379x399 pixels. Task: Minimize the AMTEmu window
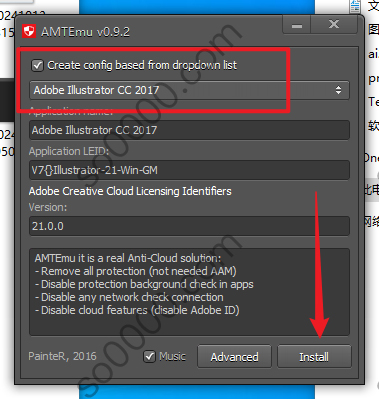pos(297,25)
